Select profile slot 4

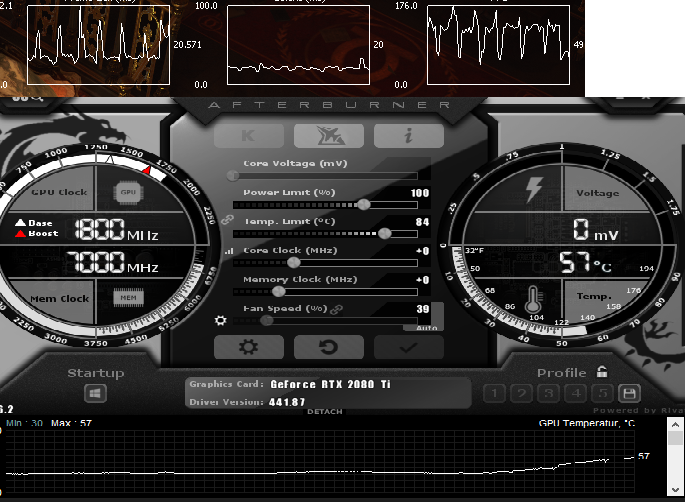pos(576,394)
